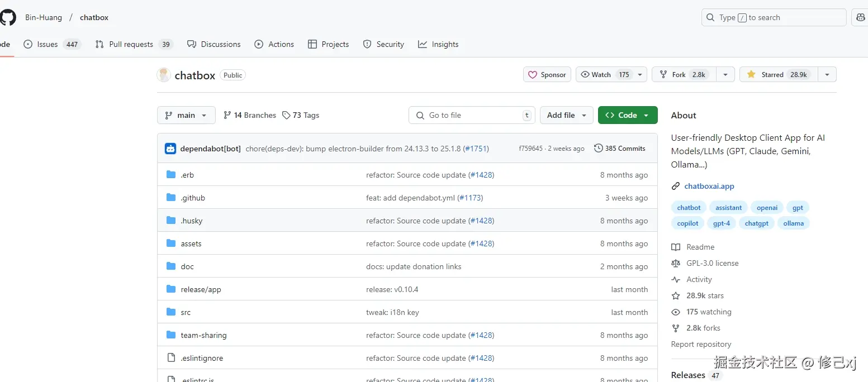Open the chatboxai.app website link
The height and width of the screenshot is (382, 868).
tap(709, 187)
